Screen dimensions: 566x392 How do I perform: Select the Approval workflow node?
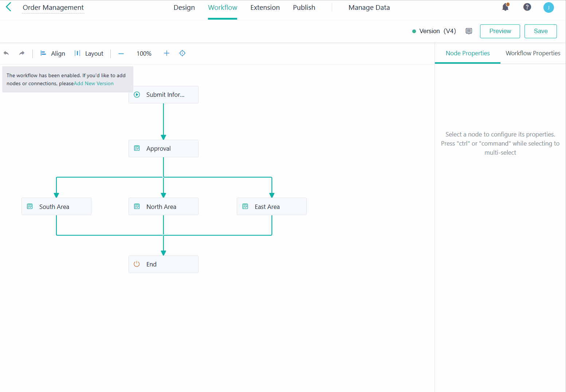(163, 149)
